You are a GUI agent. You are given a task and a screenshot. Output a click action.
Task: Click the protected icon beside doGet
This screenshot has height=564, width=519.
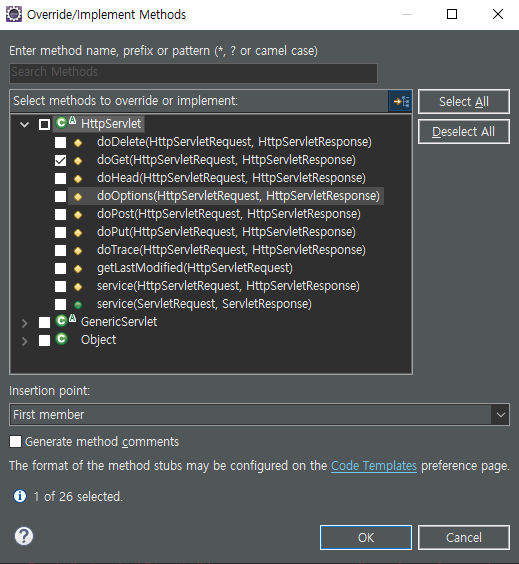click(78, 161)
